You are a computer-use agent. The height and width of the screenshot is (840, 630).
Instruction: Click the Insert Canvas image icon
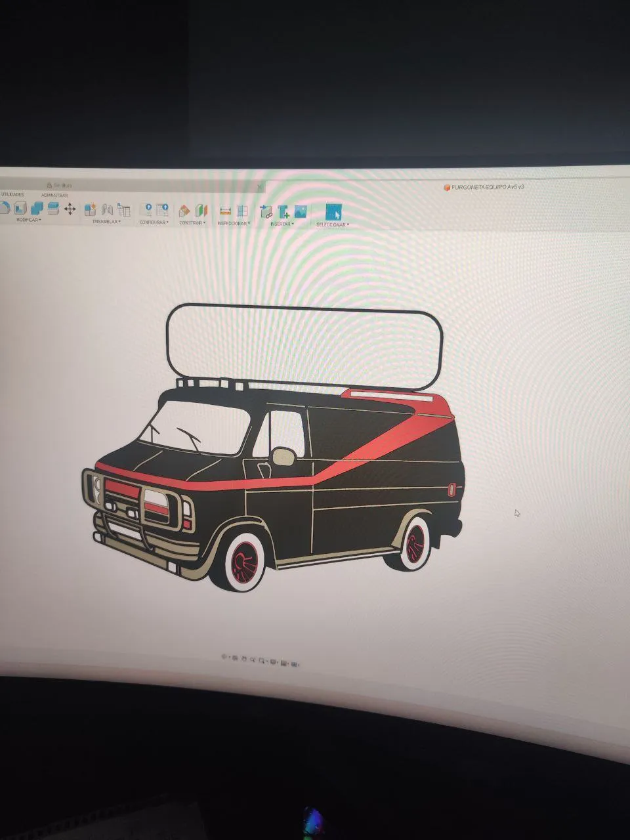tap(301, 211)
